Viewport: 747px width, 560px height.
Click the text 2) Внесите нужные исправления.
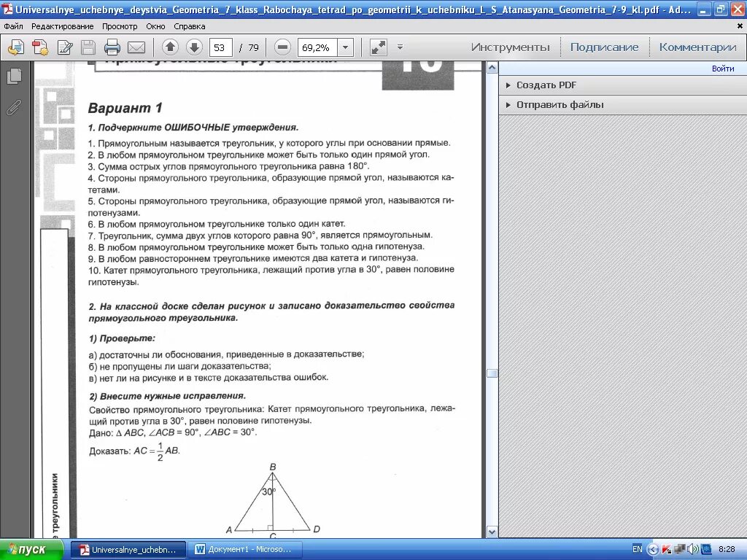[x=167, y=396]
